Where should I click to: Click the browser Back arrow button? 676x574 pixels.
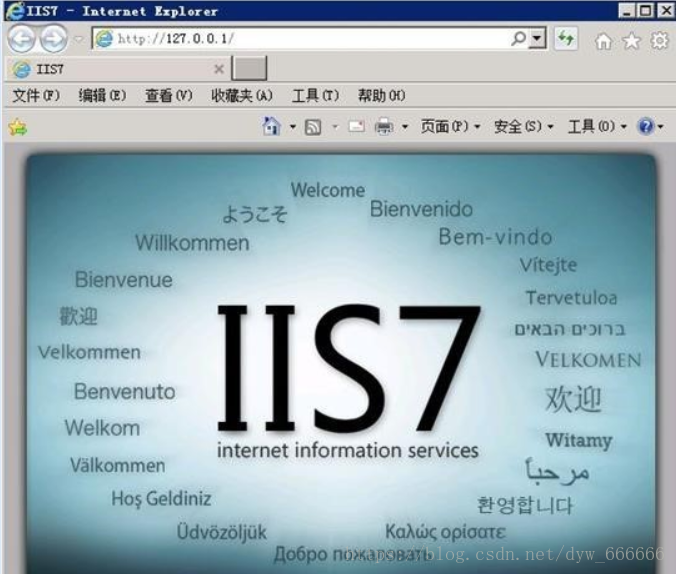(x=21, y=39)
